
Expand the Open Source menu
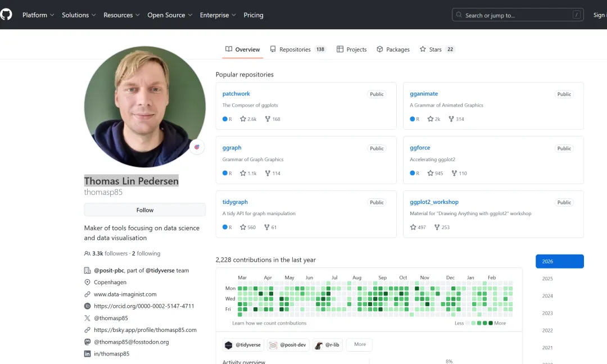click(170, 15)
